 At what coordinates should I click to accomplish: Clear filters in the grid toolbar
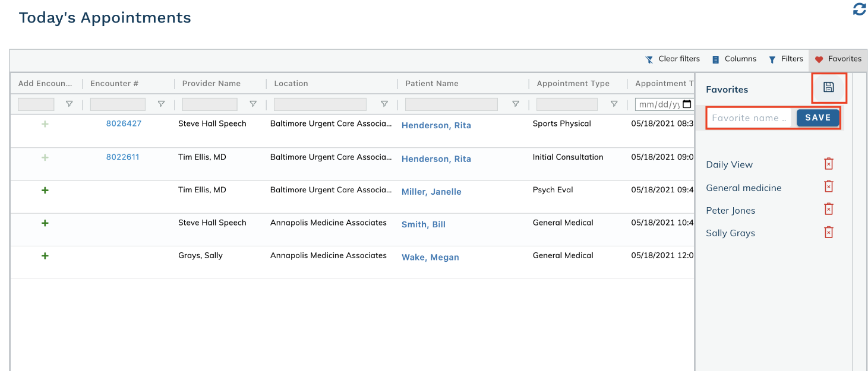coord(673,59)
